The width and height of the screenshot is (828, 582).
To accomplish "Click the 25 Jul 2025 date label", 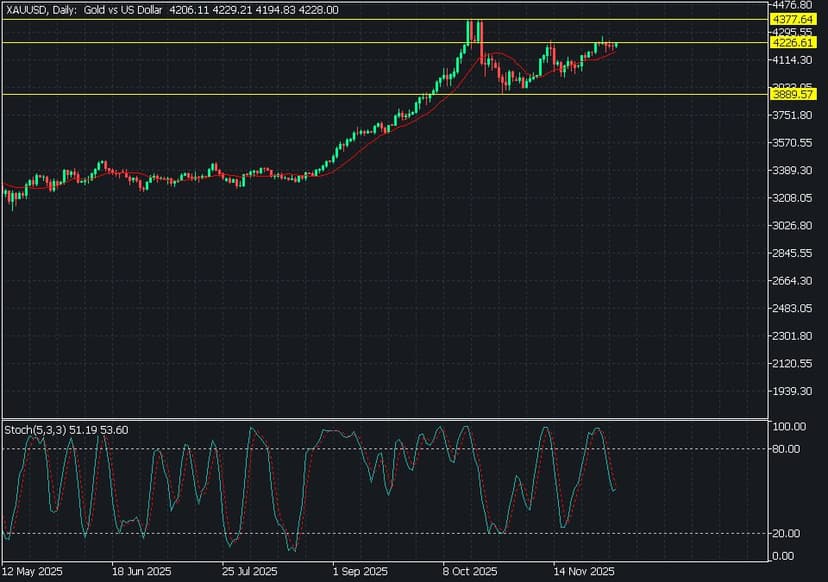I will pos(250,573).
